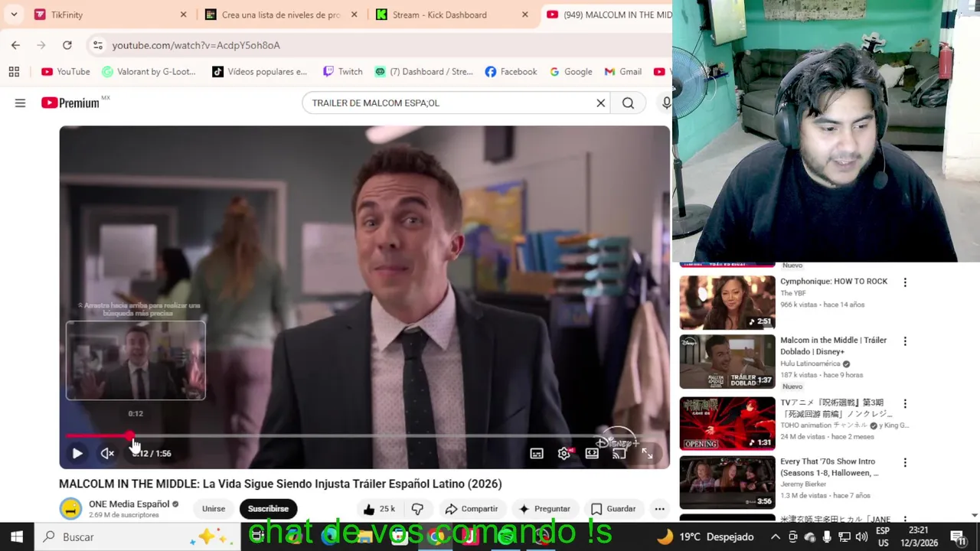Viewport: 980px width, 551px height.
Task: Like the video with 25 k likes
Action: 379,509
